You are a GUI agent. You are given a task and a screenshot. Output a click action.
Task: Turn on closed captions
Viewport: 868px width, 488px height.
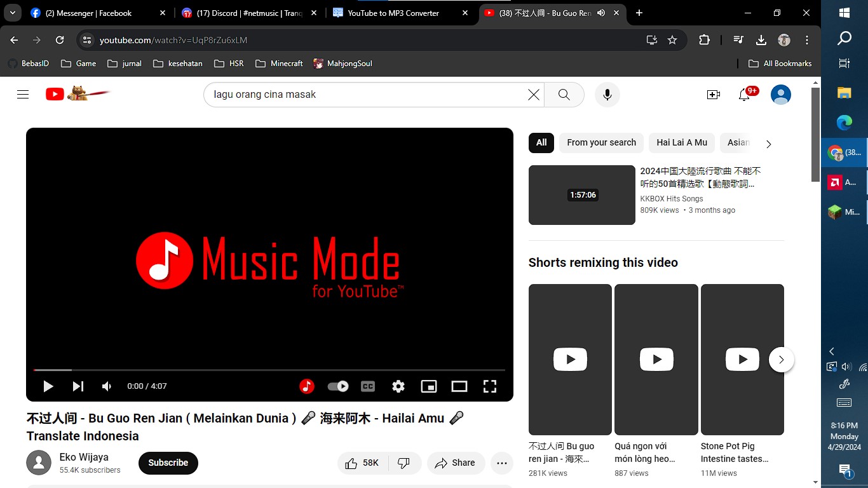(367, 386)
